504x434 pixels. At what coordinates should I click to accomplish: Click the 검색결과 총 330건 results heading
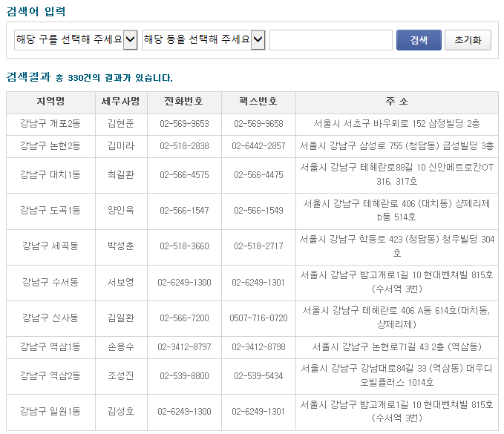(x=89, y=77)
